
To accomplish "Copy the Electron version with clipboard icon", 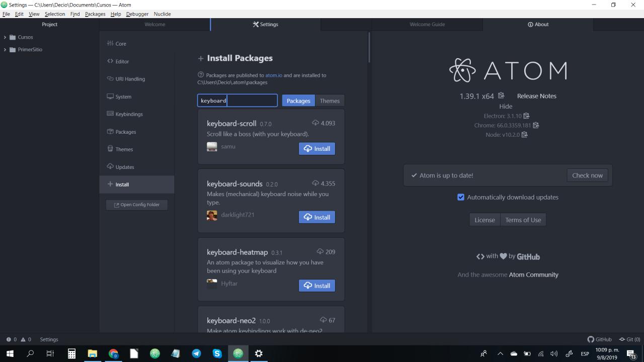I will point(525,115).
